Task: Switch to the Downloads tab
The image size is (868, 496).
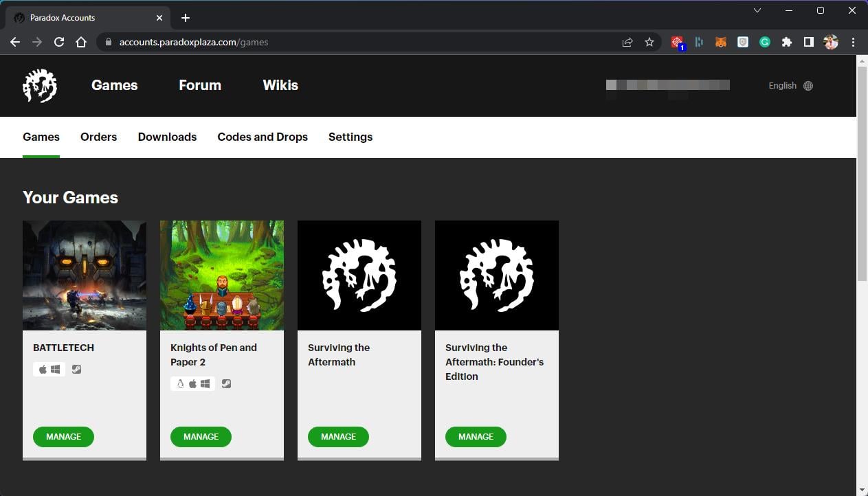Action: coord(167,137)
